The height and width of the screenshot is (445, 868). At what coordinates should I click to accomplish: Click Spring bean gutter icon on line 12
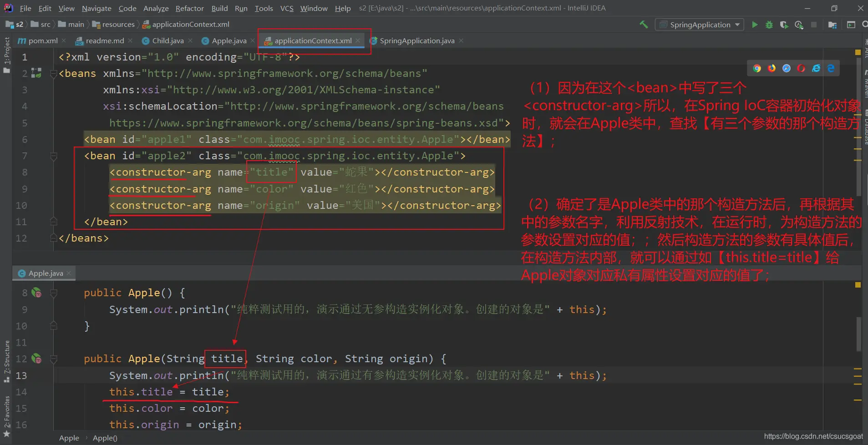36,359
